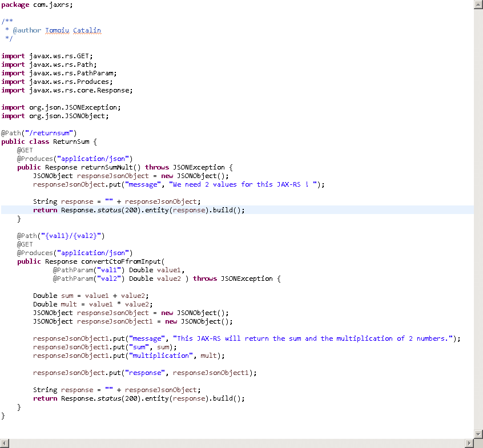Click the put("response", responseJsonObject1) line
Viewport: 483px width, 448px height.
(x=145, y=373)
